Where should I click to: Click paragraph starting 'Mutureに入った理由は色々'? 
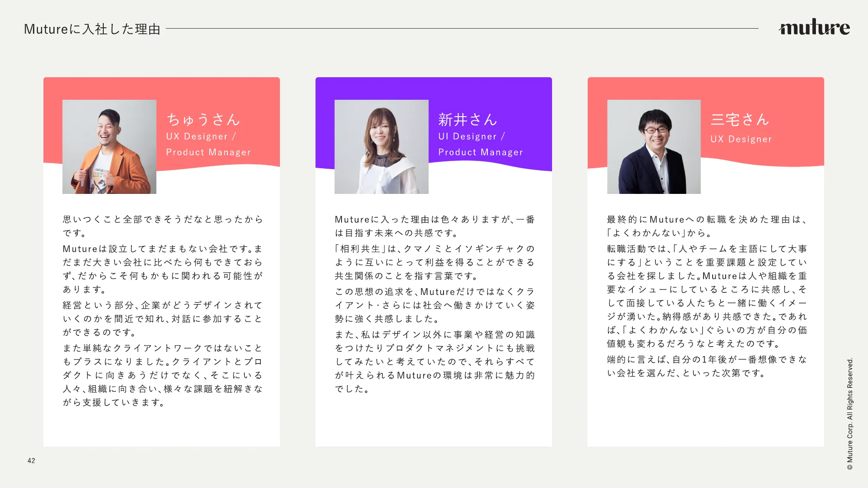coord(435,226)
